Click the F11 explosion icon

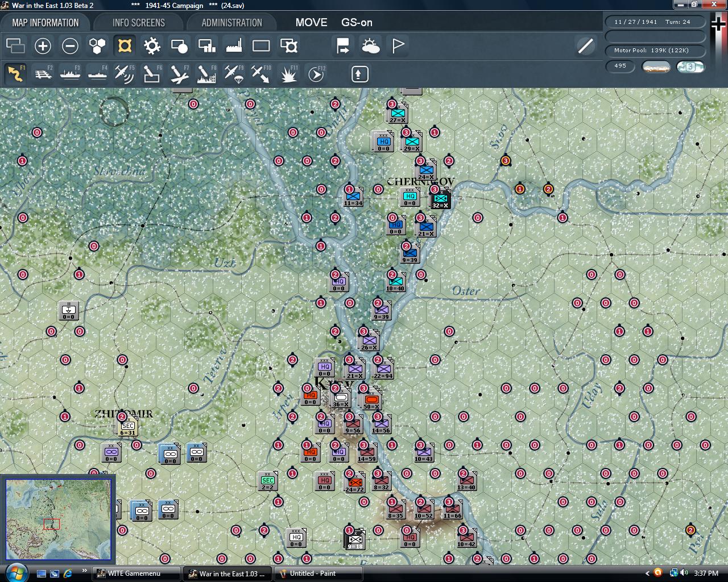[288, 74]
